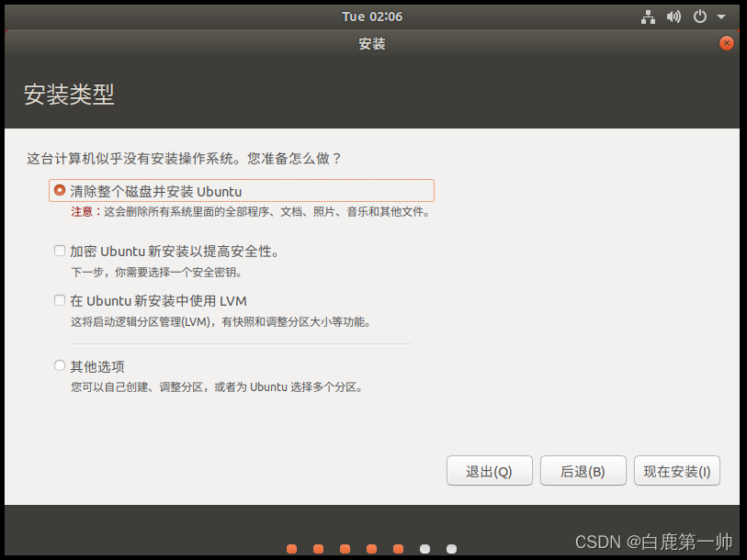Click the red 注意 warning text
Screen dimensions: 747x560
point(82,212)
